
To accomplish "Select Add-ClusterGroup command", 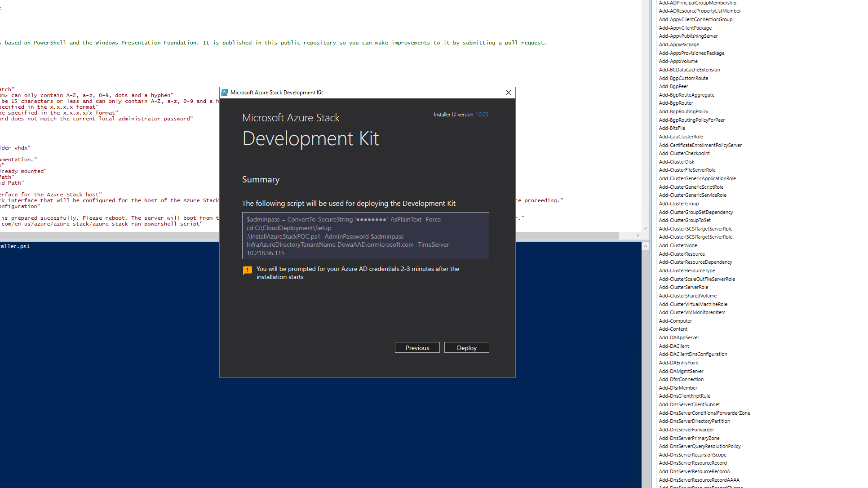I will click(x=678, y=204).
